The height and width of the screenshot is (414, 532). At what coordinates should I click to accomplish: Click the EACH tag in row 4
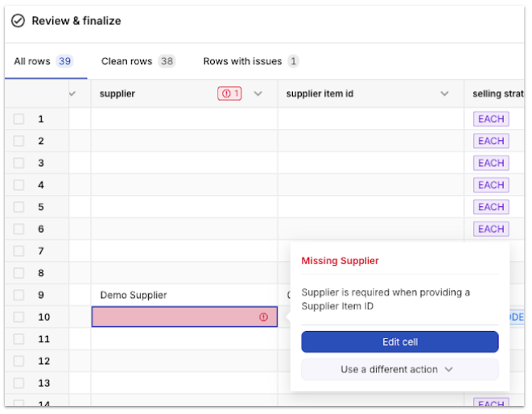(x=490, y=185)
